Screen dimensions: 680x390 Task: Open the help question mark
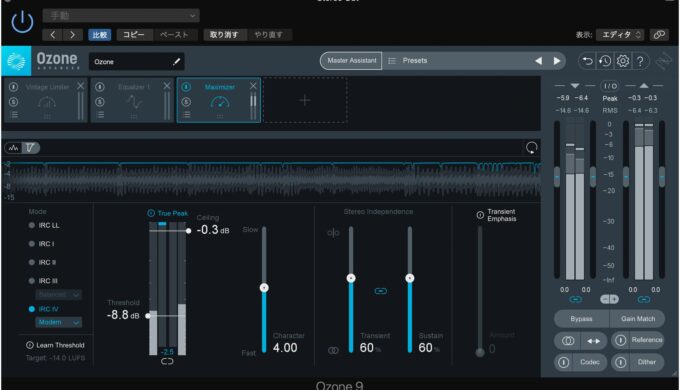(641, 61)
